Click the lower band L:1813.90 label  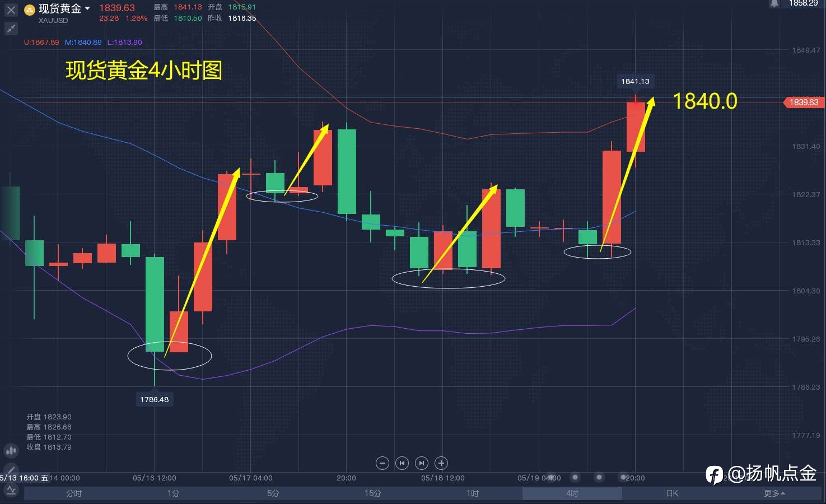(x=124, y=42)
